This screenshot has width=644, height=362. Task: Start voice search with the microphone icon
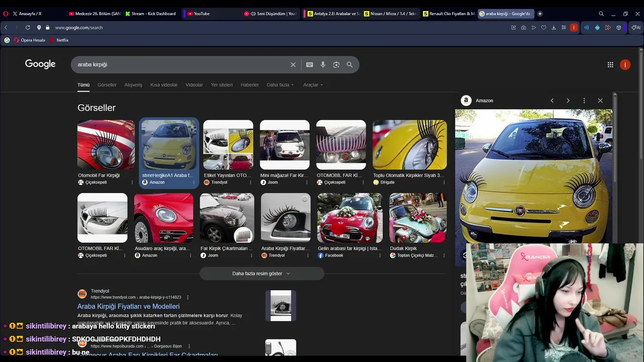323,64
